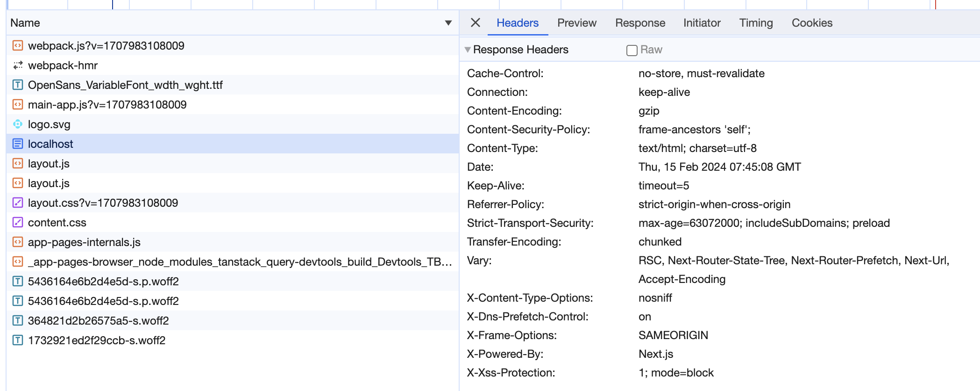Screen dimensions: 980x391
Task: Collapse the Response Headers section
Action: click(468, 50)
